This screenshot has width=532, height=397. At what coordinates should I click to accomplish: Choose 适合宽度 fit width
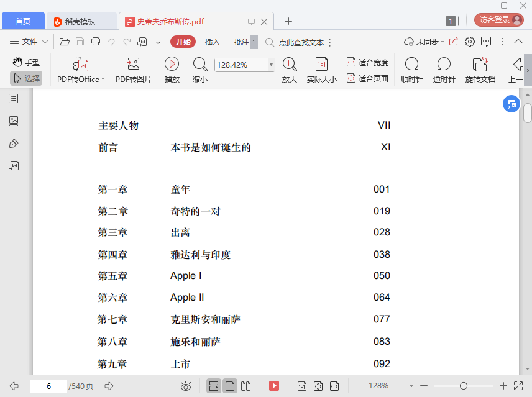(367, 62)
